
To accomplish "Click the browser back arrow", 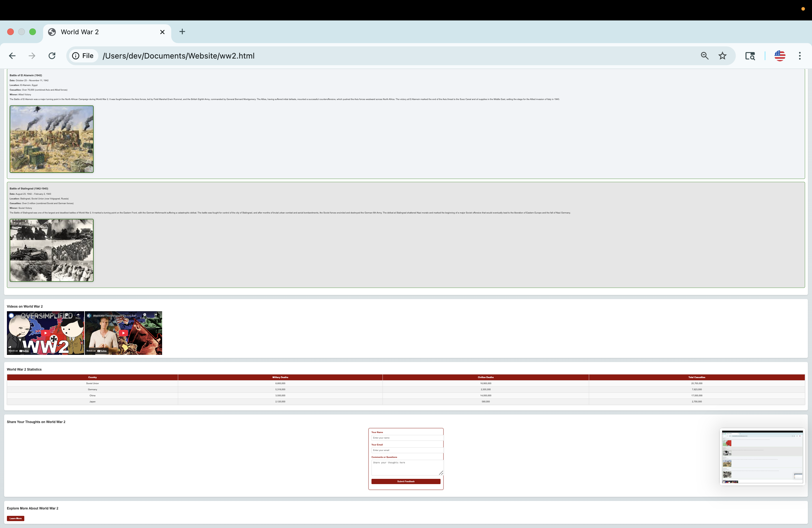I will (12, 56).
